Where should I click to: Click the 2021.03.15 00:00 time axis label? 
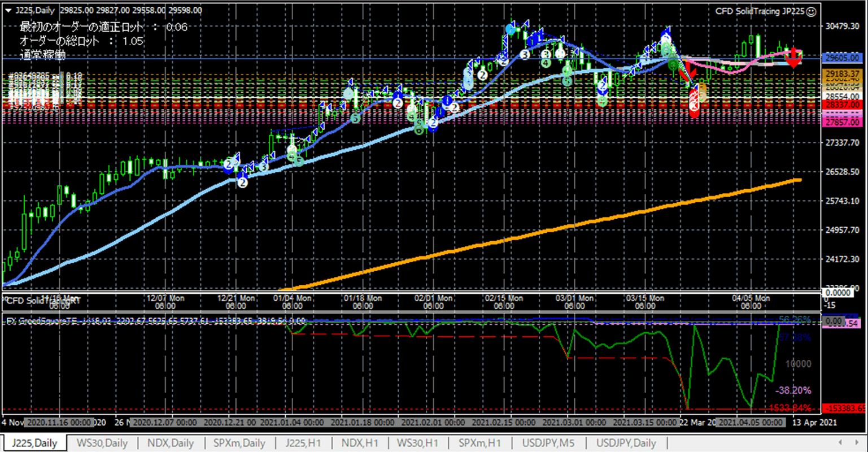coord(645,423)
